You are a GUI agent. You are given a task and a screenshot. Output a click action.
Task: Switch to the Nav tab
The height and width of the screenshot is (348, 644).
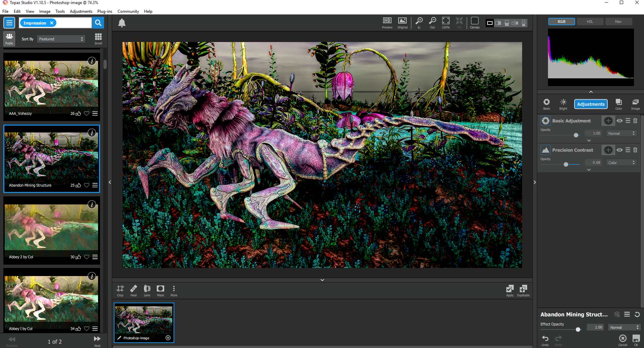tap(618, 22)
